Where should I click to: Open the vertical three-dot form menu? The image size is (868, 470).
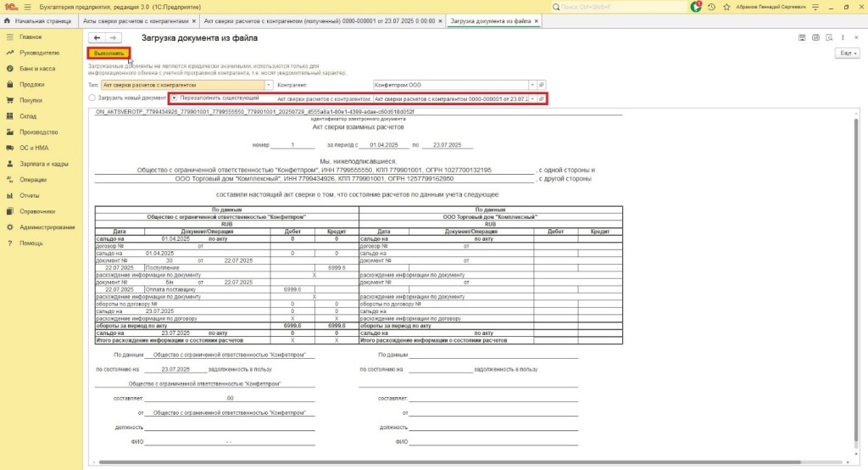click(843, 38)
